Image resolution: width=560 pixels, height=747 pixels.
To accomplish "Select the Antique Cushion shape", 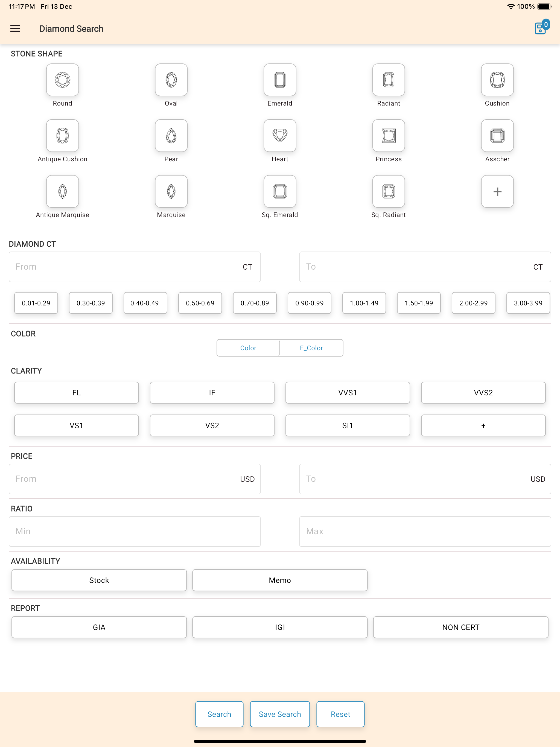I will coord(63,136).
